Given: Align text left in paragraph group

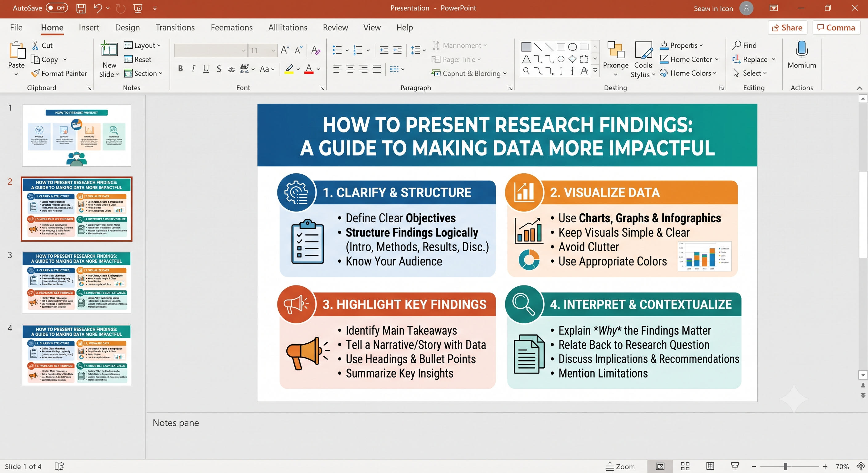Looking at the screenshot, I should [337, 69].
